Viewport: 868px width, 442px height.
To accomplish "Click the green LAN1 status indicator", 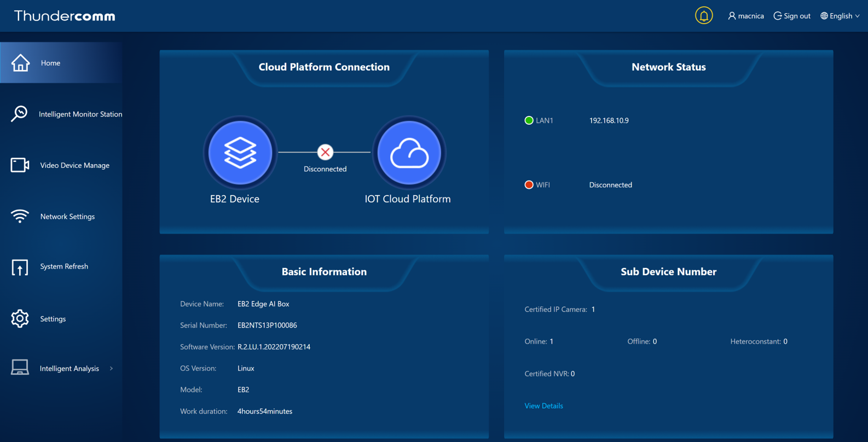I will coord(529,120).
